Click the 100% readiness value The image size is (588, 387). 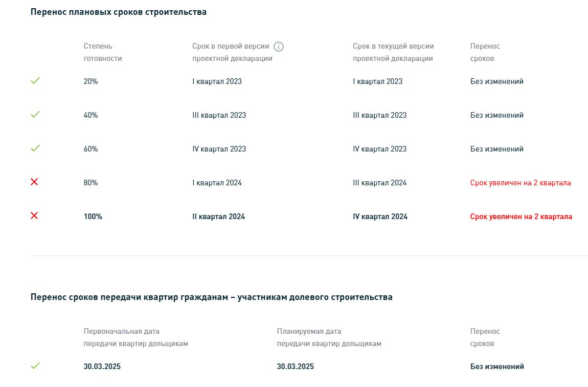point(93,217)
